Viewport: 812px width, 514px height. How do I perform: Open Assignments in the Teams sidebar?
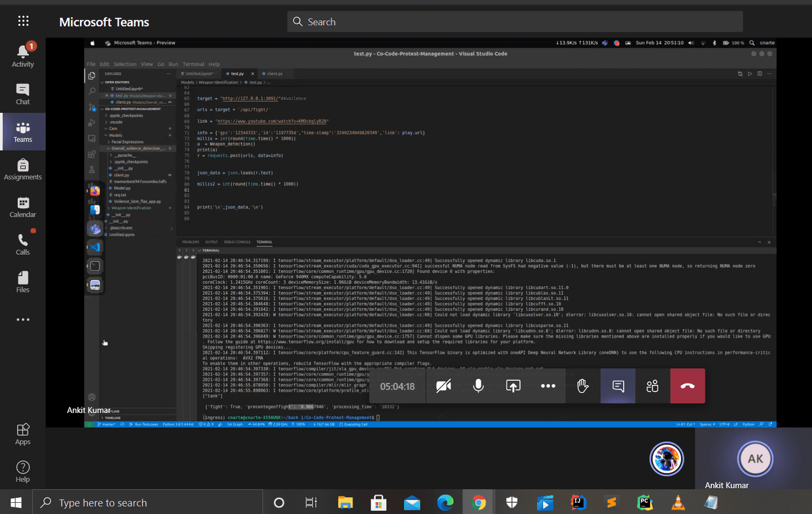click(x=23, y=169)
